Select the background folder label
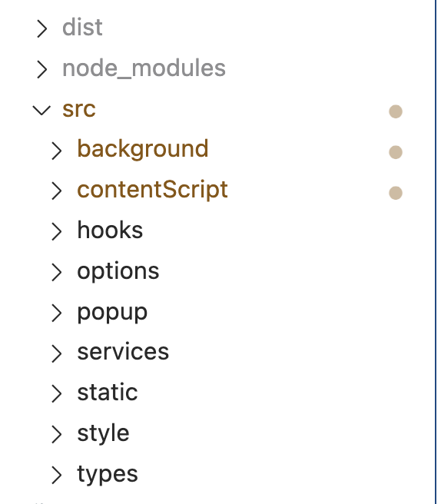This screenshot has height=504, width=441. pyautogui.click(x=143, y=149)
